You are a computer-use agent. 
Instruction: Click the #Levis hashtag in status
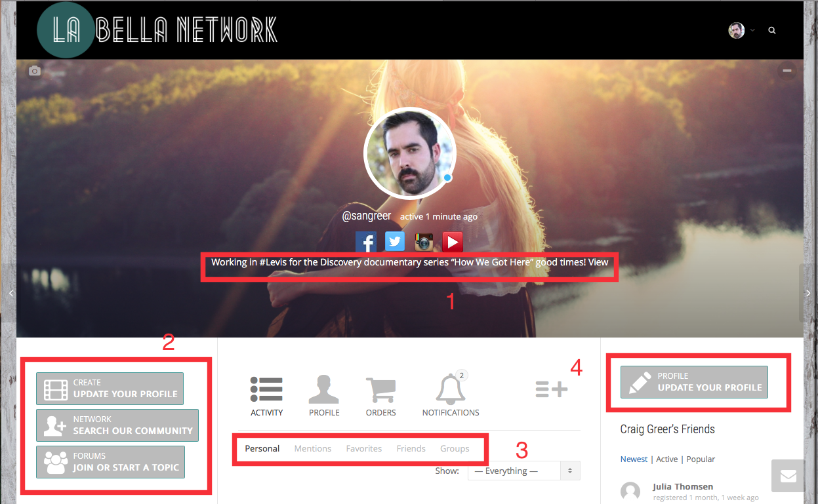click(x=272, y=262)
